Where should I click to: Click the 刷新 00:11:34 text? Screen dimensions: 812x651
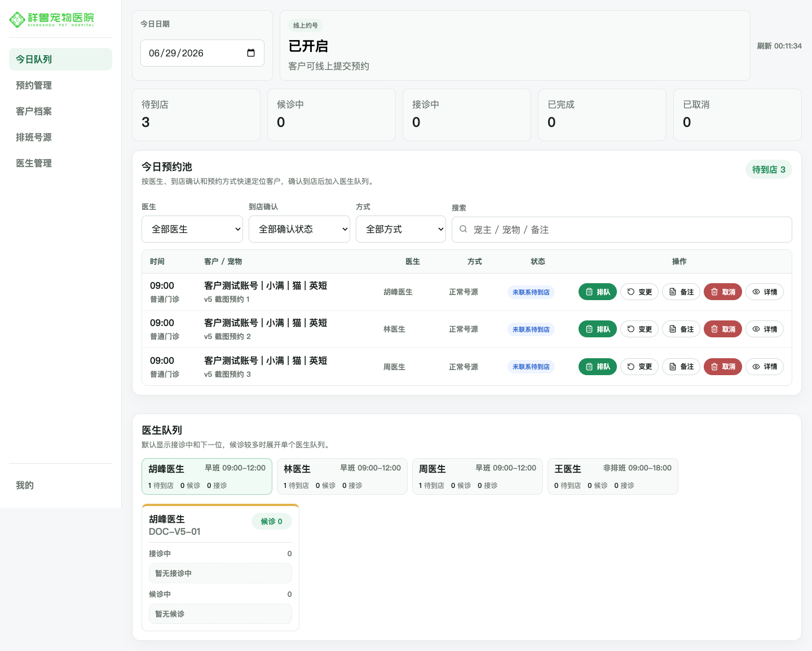tap(779, 46)
